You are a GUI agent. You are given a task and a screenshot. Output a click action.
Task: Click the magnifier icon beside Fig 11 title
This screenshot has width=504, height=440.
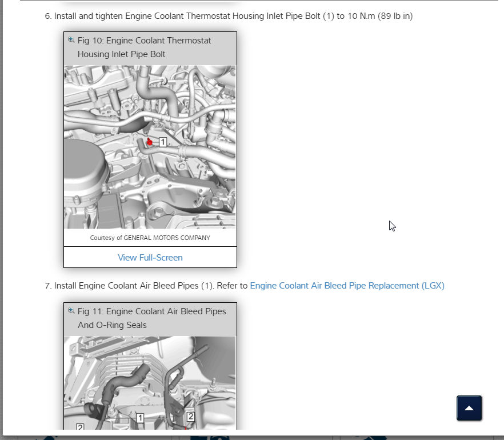tap(71, 310)
